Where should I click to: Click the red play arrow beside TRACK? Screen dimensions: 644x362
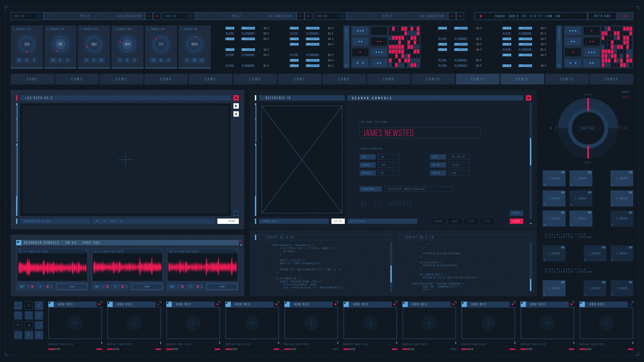(x=481, y=16)
